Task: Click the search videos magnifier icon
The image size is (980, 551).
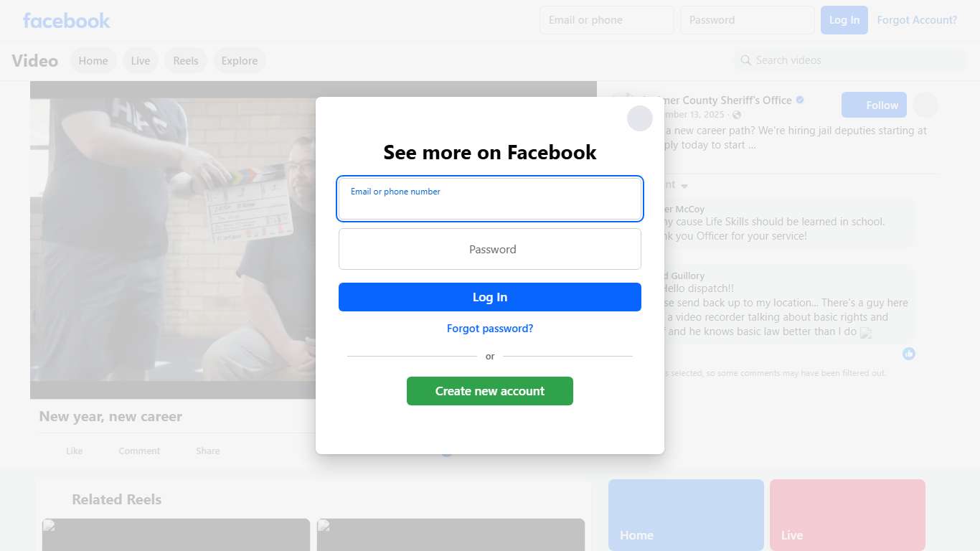Action: [x=746, y=60]
